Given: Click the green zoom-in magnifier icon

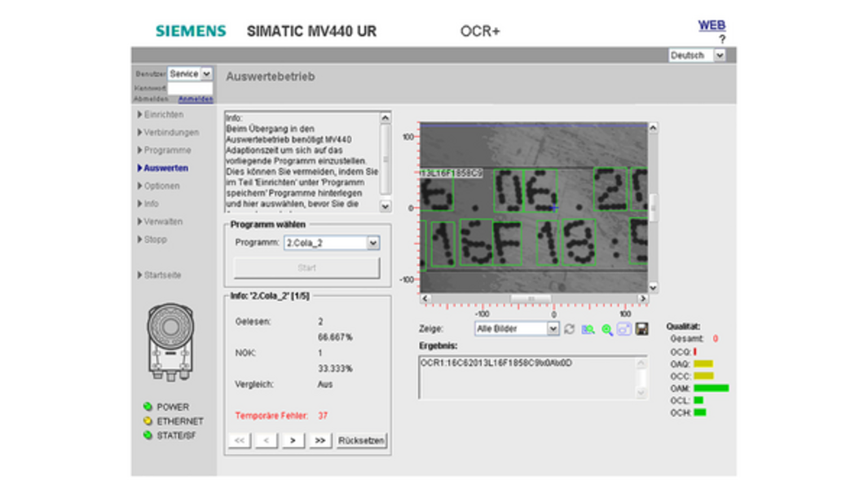Looking at the screenshot, I should pos(606,329).
